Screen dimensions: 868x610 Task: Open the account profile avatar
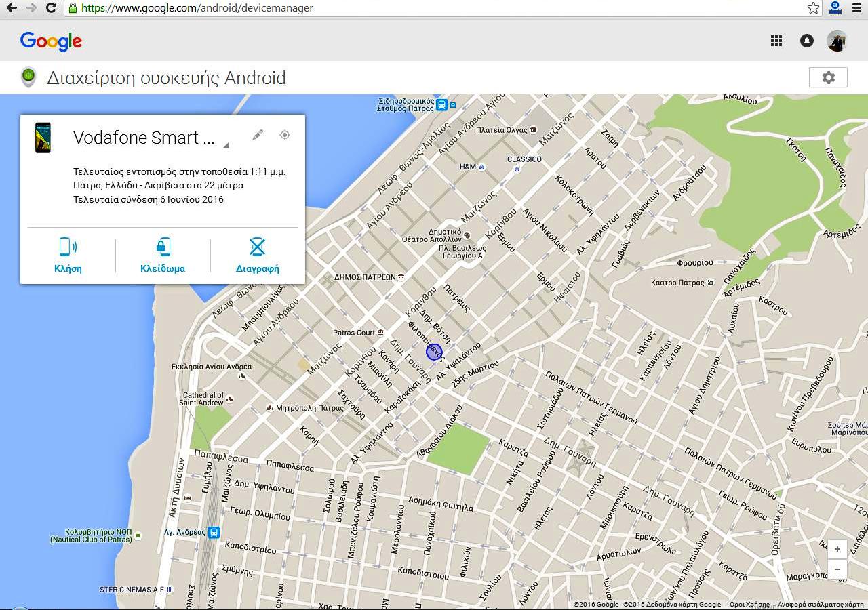837,41
